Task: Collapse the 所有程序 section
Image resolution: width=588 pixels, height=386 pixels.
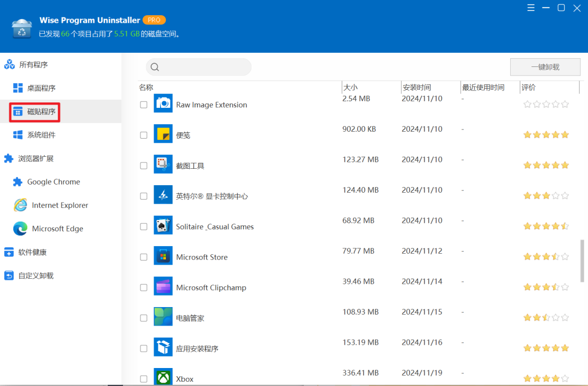Action: [33, 65]
